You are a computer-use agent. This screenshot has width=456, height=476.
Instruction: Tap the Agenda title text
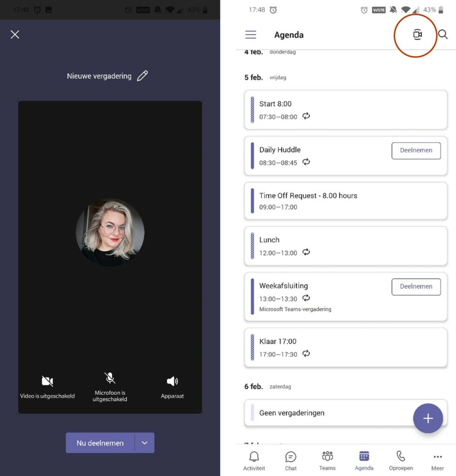(x=289, y=35)
